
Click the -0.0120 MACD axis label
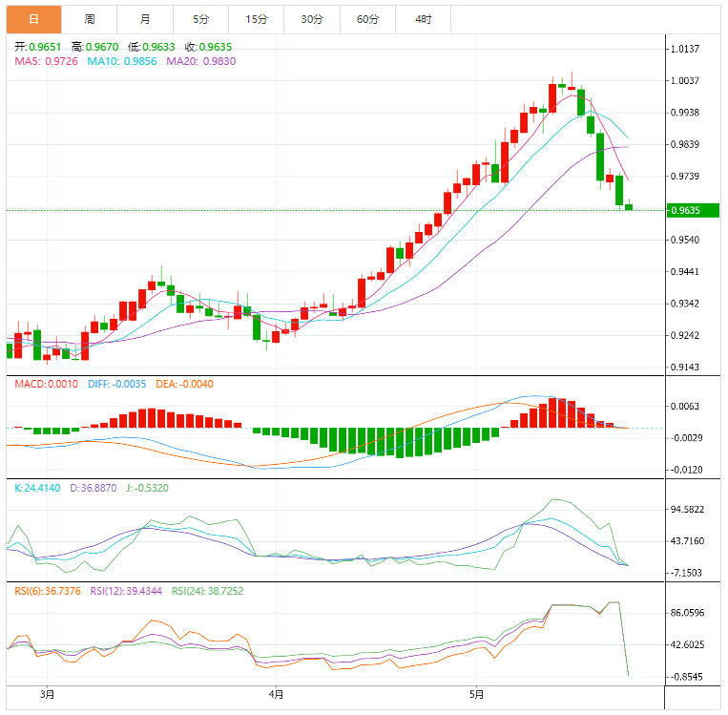coord(687,471)
